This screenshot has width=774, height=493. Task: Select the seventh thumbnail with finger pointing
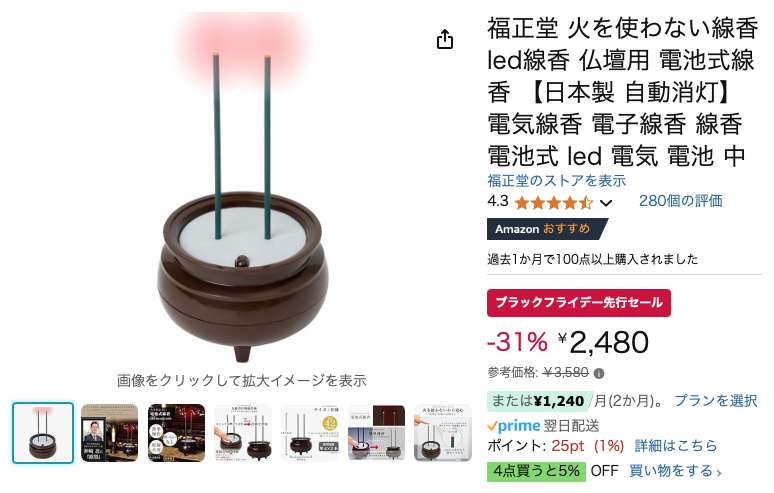[443, 433]
